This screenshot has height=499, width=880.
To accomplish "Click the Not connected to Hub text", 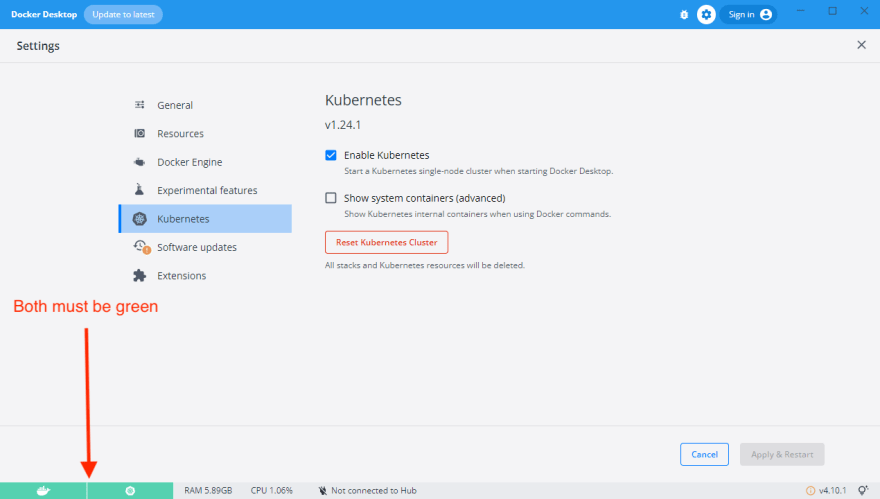I will pos(374,491).
